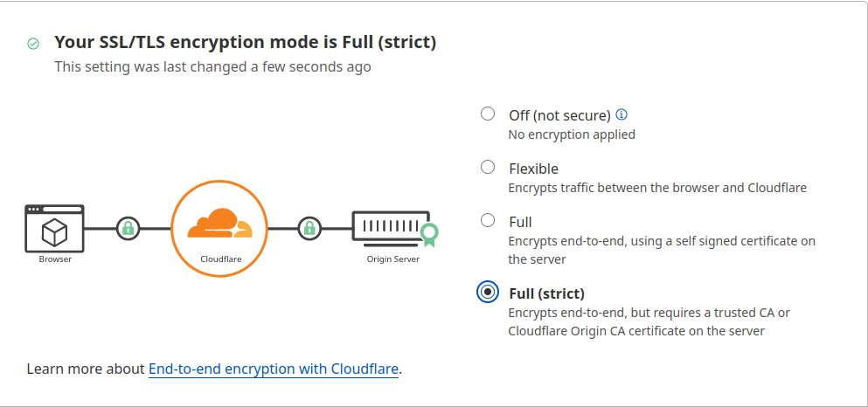The image size is (868, 407).
Task: Click the Browser window icon
Action: [x=54, y=228]
